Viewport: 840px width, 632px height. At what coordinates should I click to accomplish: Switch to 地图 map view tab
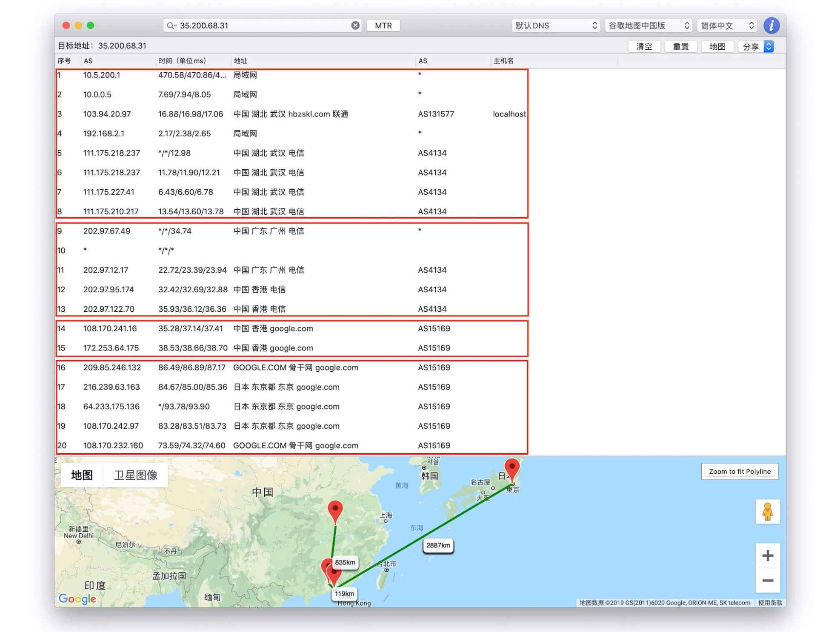(82, 475)
